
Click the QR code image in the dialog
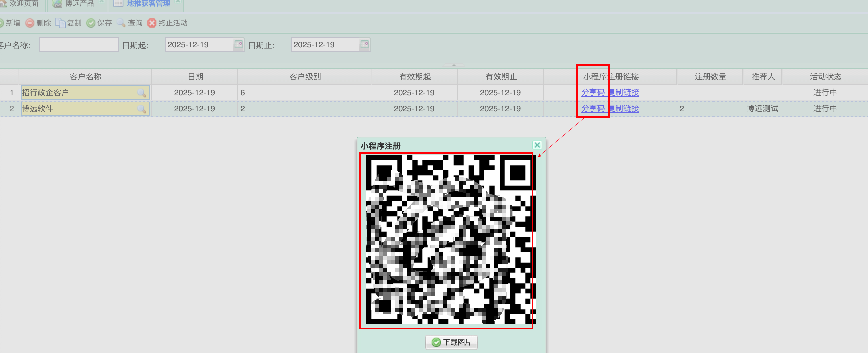pos(450,240)
